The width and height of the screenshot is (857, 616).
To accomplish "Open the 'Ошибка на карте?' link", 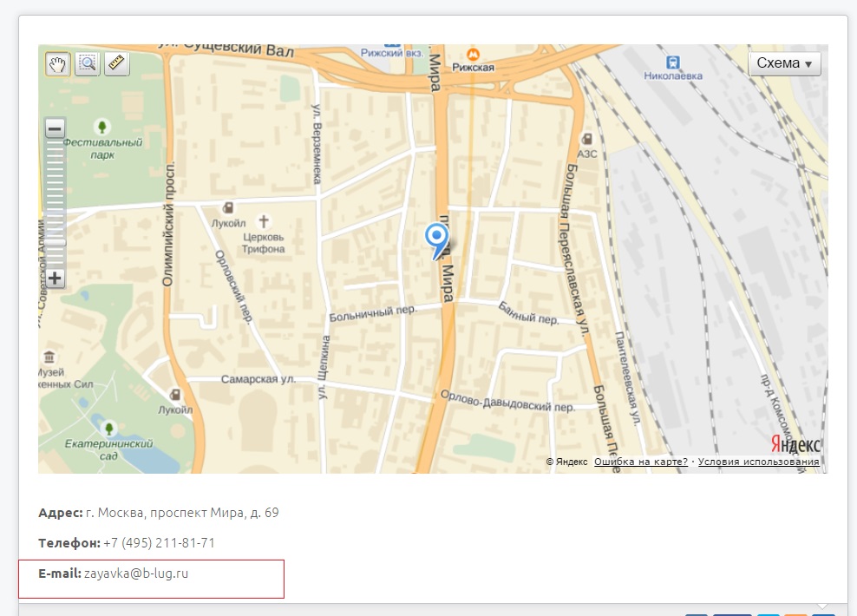I will point(641,462).
